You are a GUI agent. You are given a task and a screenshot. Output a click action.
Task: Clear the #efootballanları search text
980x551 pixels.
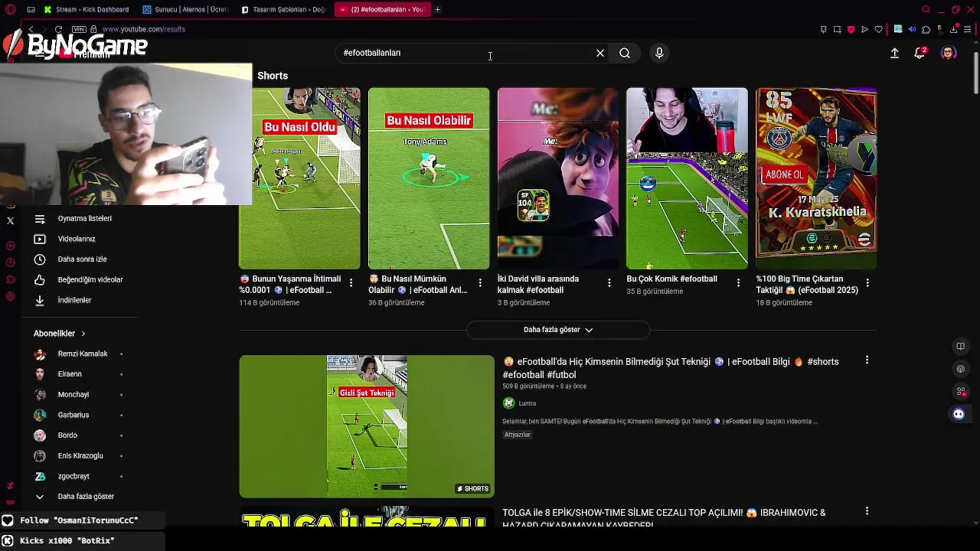point(600,53)
